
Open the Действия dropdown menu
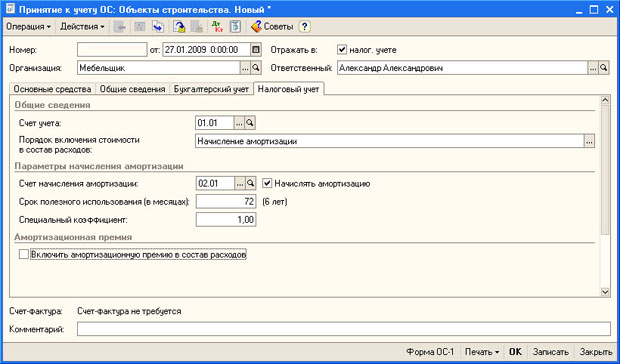(x=82, y=27)
